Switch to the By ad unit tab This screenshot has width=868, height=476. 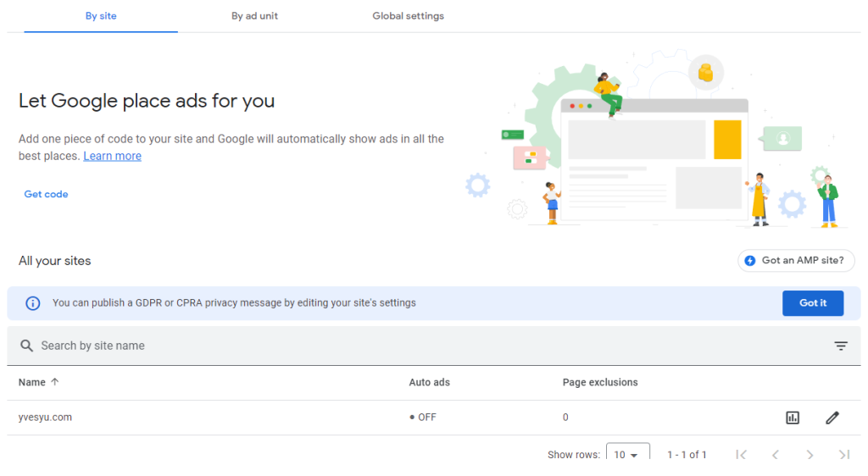254,16
